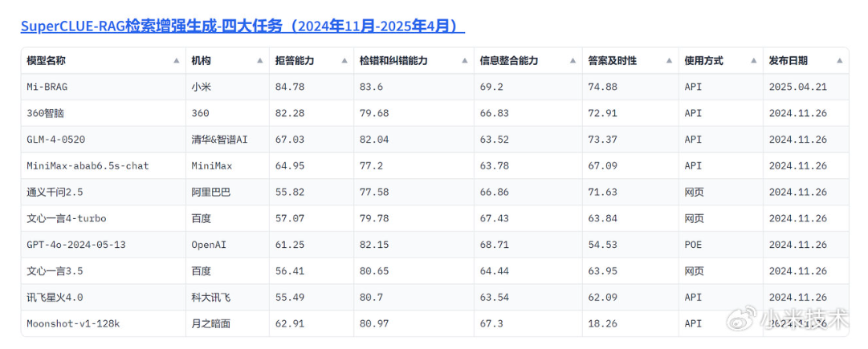
Task: Click the 答案及时性 header text
Action: (x=612, y=61)
